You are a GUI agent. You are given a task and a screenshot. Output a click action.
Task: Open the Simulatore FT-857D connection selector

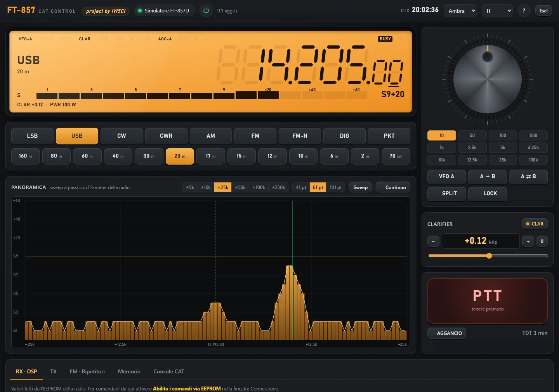[164, 10]
